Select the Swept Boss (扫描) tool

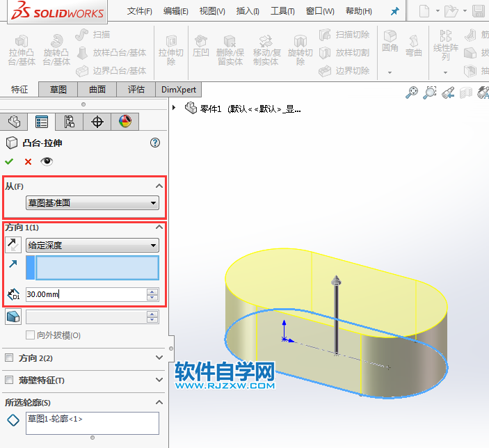click(x=93, y=34)
